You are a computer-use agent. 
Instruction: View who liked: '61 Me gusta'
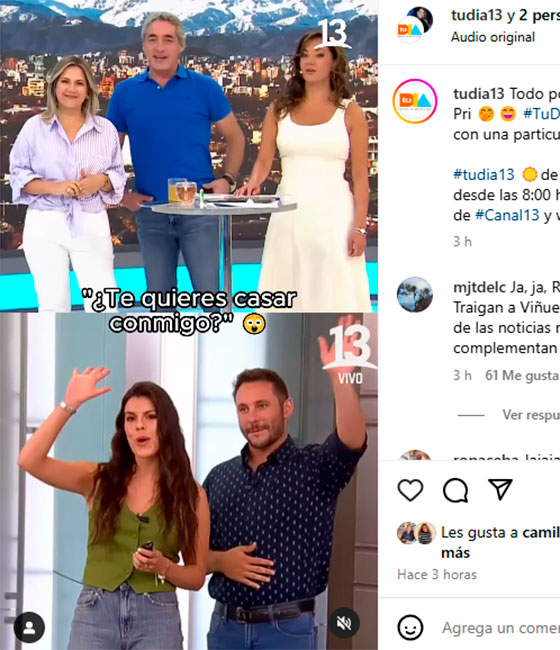(x=522, y=376)
